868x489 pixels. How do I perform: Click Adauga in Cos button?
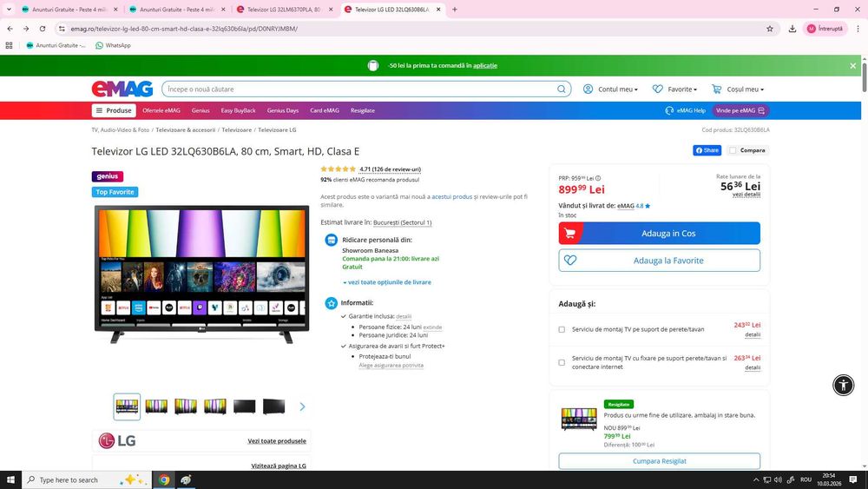click(660, 233)
